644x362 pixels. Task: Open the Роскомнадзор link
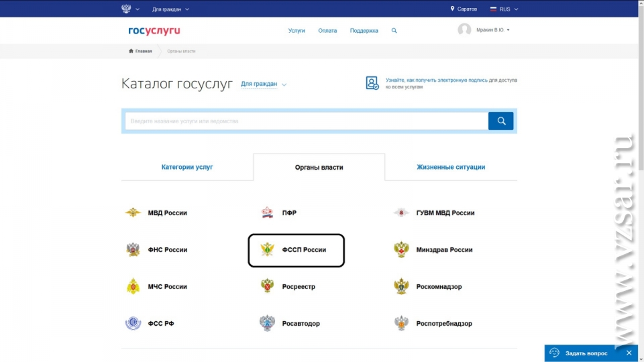coord(439,286)
